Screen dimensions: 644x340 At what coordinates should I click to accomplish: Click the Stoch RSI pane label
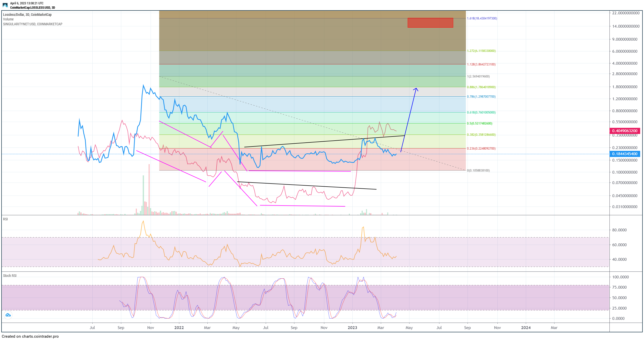(x=10, y=276)
